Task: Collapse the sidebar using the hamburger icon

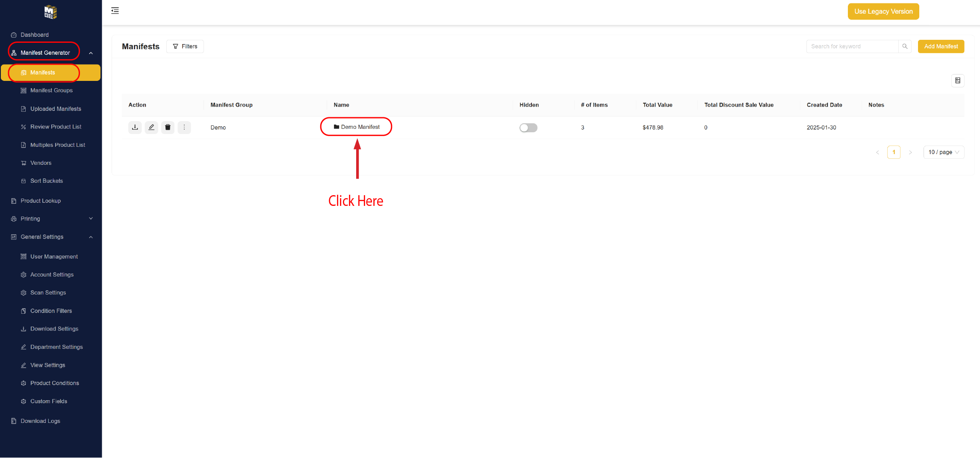Action: (115, 11)
